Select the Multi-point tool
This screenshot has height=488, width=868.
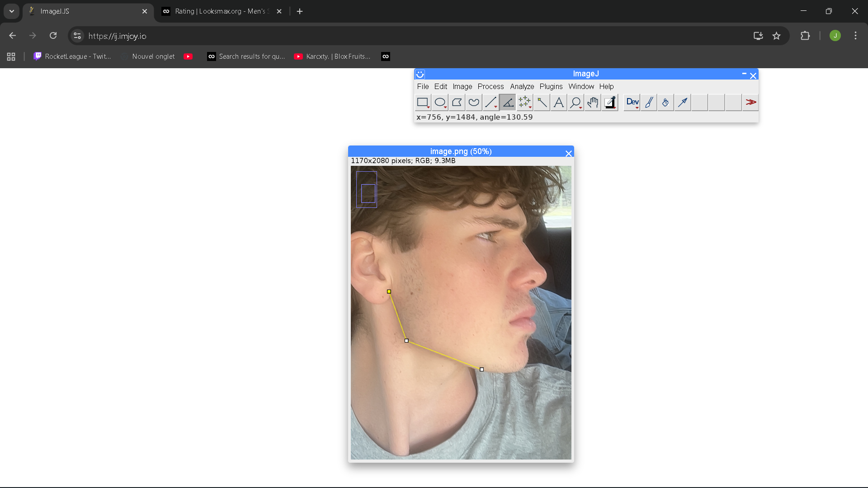(x=524, y=103)
